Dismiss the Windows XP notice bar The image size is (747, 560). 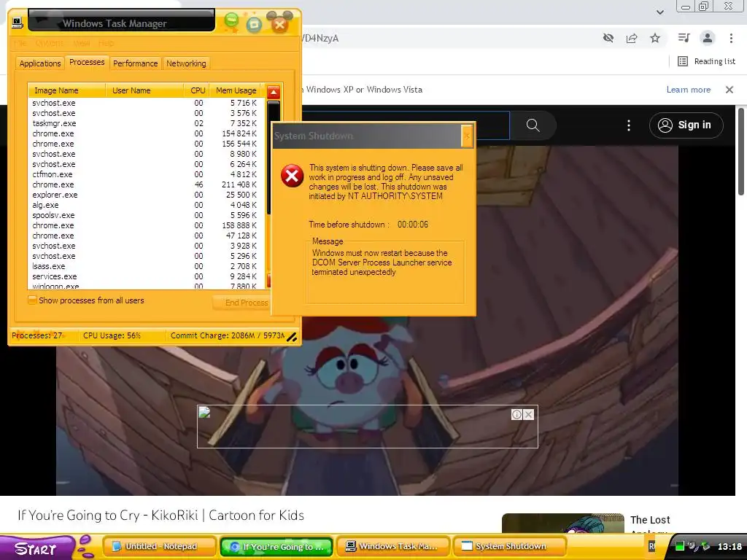[x=729, y=90]
